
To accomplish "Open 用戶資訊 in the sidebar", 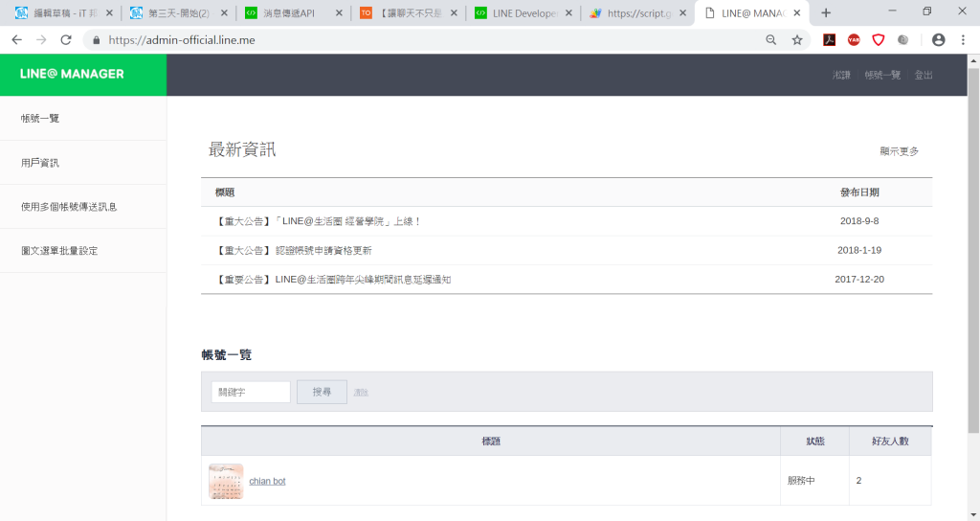I will click(83, 163).
